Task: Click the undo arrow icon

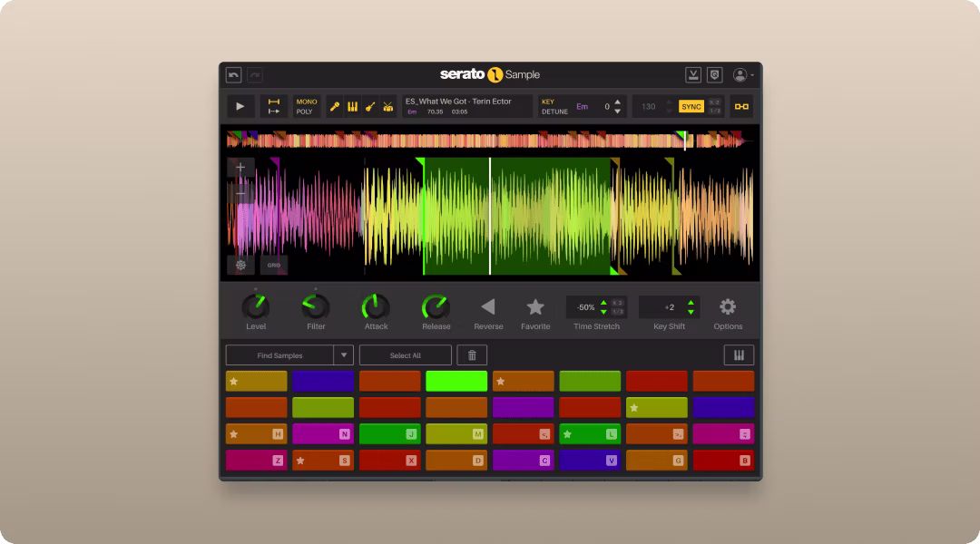Action: (x=234, y=75)
